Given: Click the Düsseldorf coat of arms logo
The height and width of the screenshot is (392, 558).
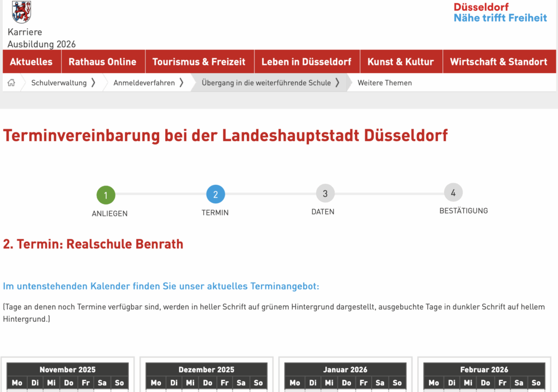Looking at the screenshot, I should point(21,11).
